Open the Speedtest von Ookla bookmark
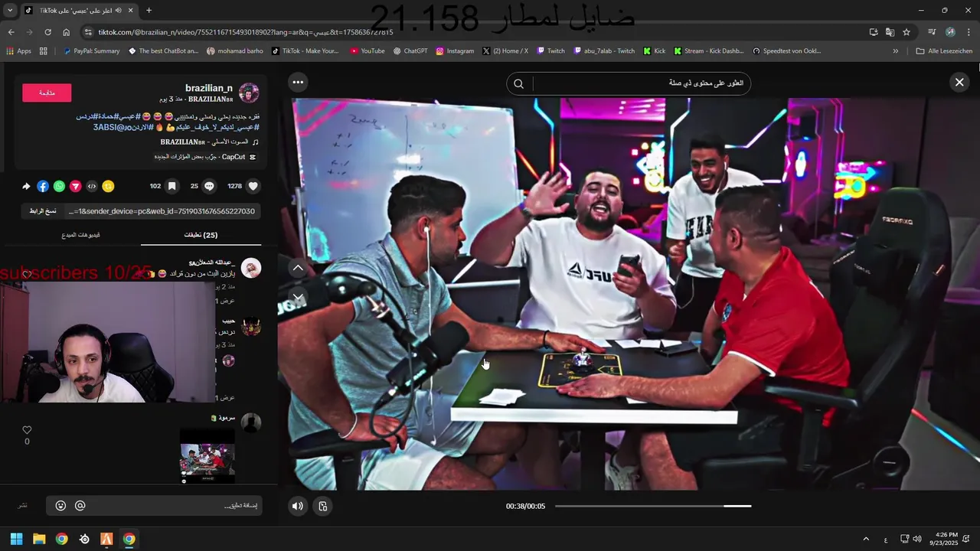The height and width of the screenshot is (551, 980). click(786, 51)
